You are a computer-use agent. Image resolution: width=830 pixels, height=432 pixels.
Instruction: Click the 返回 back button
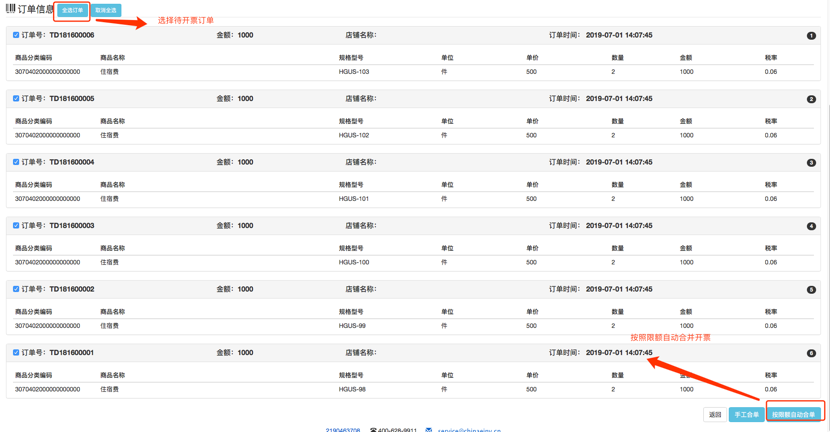point(715,415)
